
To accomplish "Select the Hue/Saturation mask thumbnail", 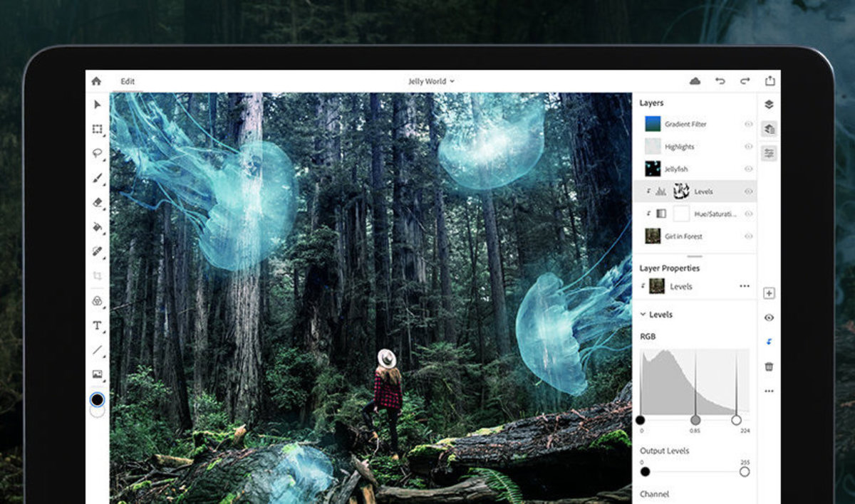I will (x=681, y=214).
